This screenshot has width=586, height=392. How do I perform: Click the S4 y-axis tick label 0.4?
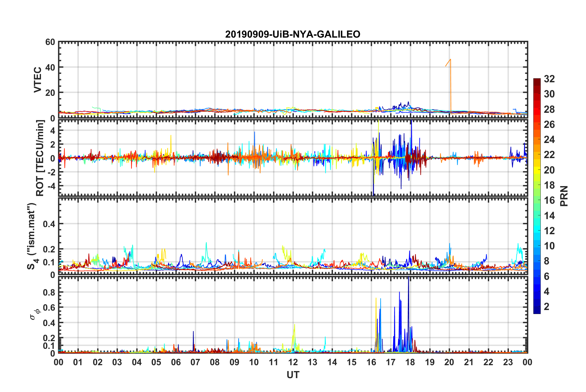tap(49, 224)
